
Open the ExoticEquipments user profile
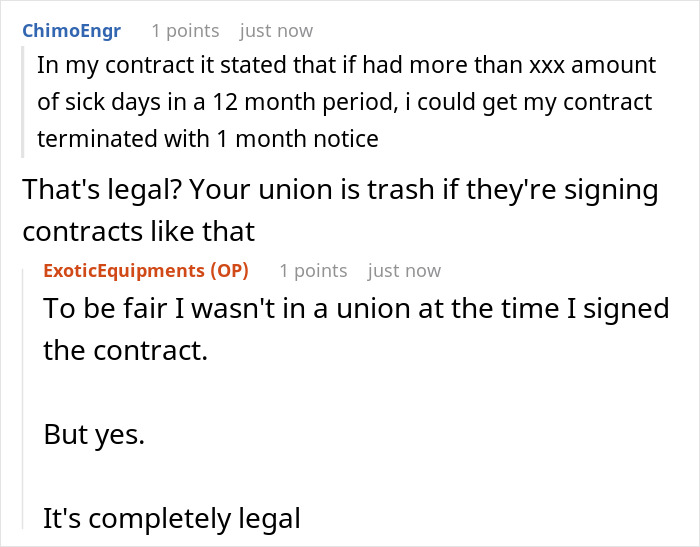tap(121, 270)
